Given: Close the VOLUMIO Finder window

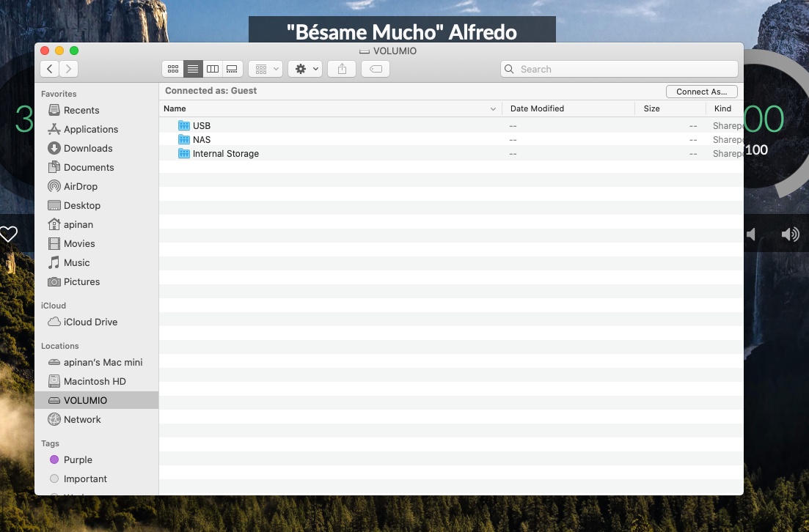Looking at the screenshot, I should (x=45, y=51).
